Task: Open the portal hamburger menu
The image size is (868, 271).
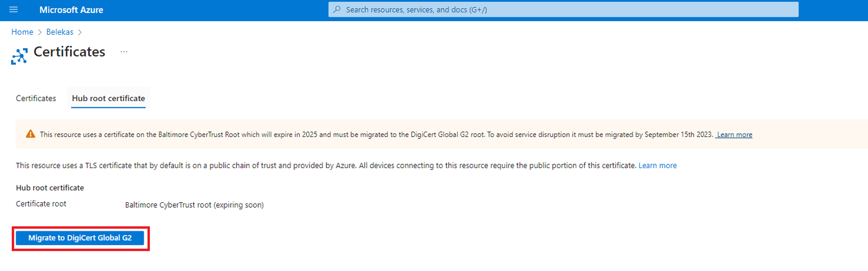Action: coord(14,10)
